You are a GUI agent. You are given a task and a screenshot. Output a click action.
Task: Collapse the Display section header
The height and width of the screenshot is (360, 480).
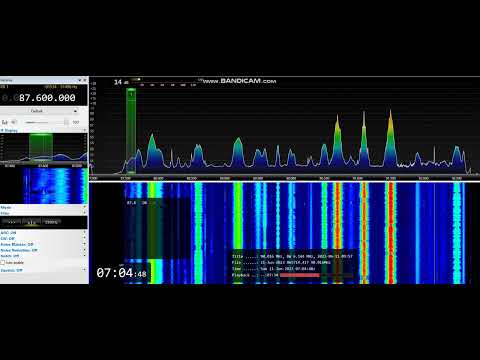coord(44,130)
